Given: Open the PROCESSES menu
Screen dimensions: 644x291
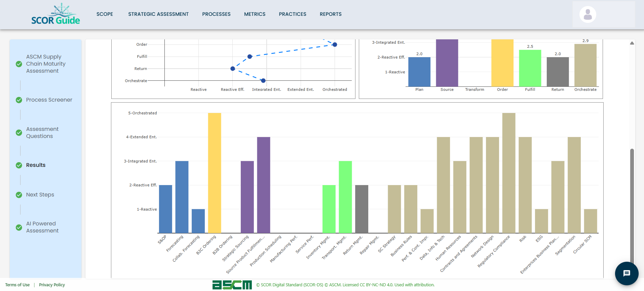Looking at the screenshot, I should (216, 14).
